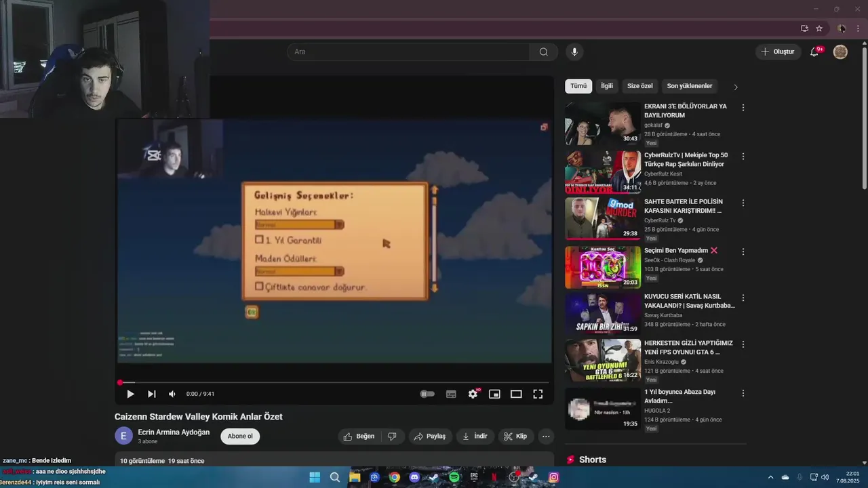Open the YouTube account avatar menu
868x488 pixels.
pyautogui.click(x=840, y=52)
